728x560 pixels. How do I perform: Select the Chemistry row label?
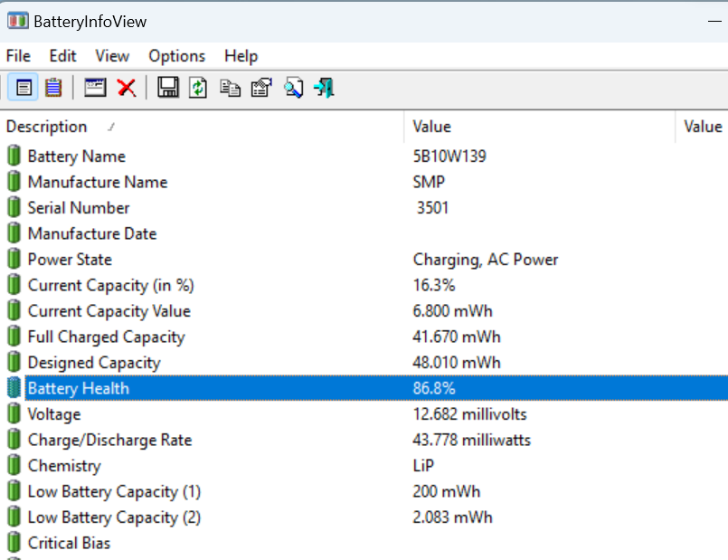64,466
